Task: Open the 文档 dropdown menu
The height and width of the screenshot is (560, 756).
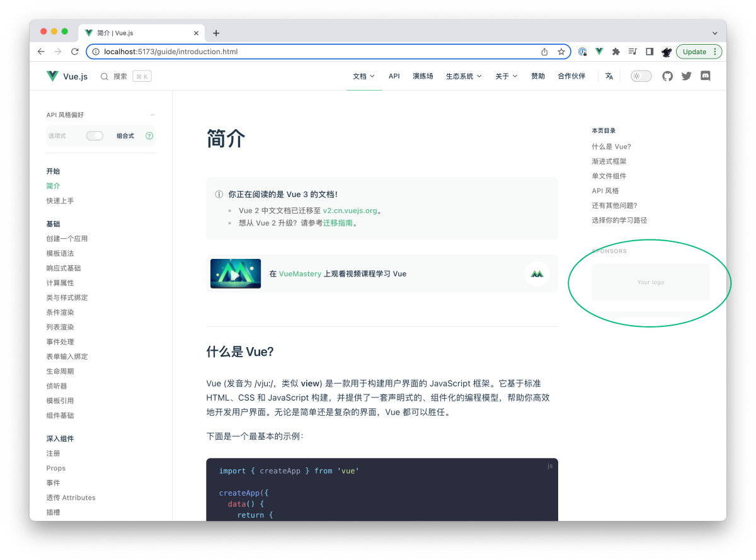Action: coord(364,76)
